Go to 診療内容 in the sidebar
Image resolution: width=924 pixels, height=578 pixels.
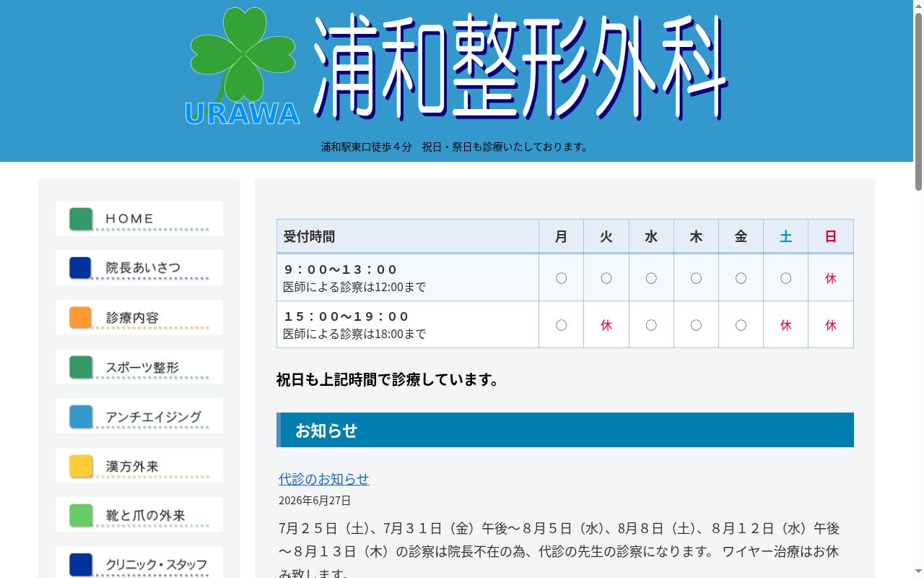point(139,317)
